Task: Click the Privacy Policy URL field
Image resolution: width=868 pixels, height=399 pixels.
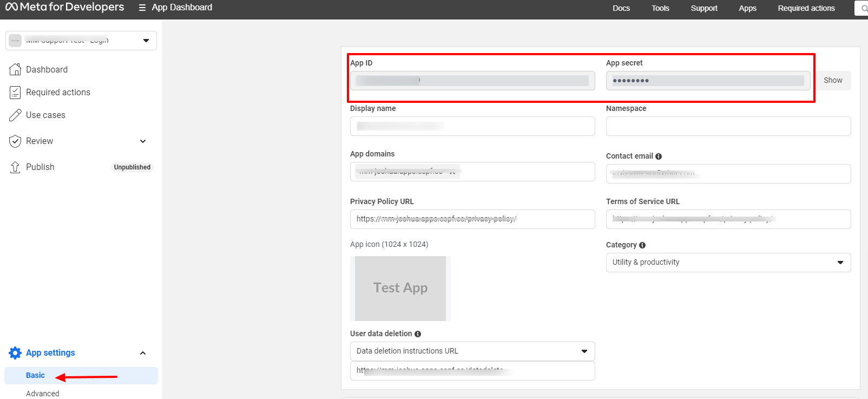Action: pyautogui.click(x=472, y=219)
